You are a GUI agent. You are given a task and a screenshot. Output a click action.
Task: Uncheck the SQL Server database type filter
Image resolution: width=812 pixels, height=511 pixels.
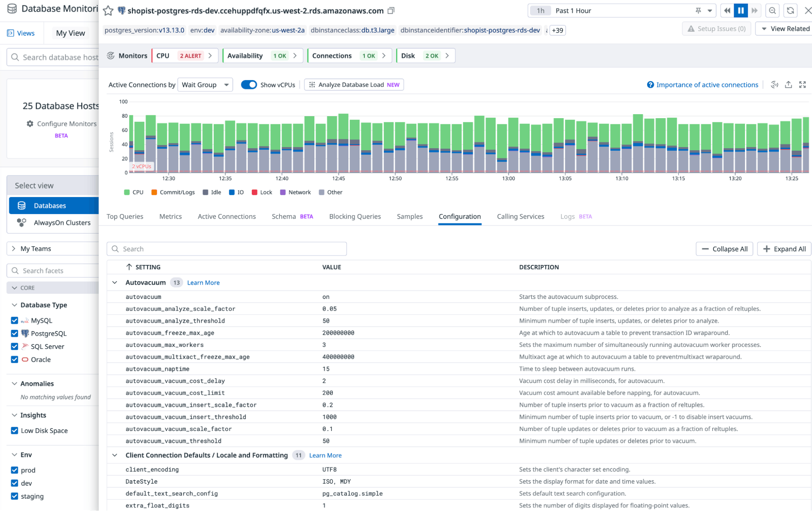pos(14,346)
